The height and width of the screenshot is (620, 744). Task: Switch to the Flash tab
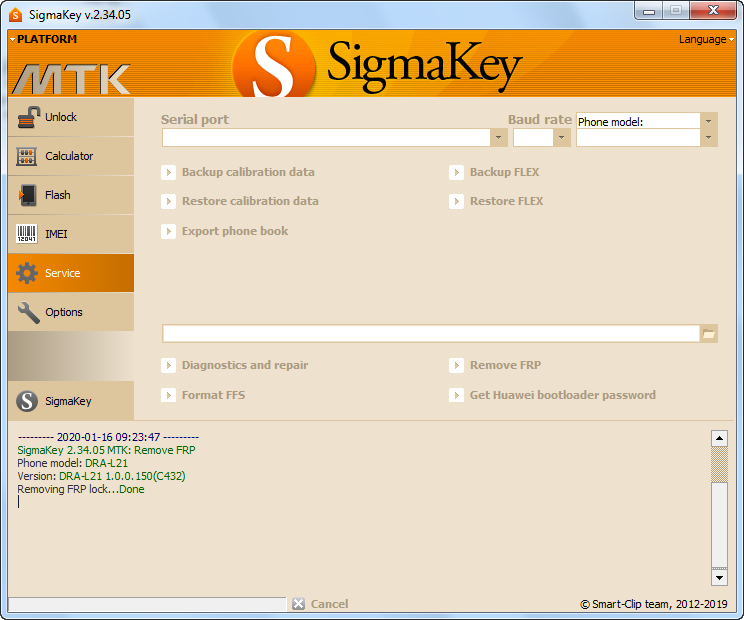[71, 195]
